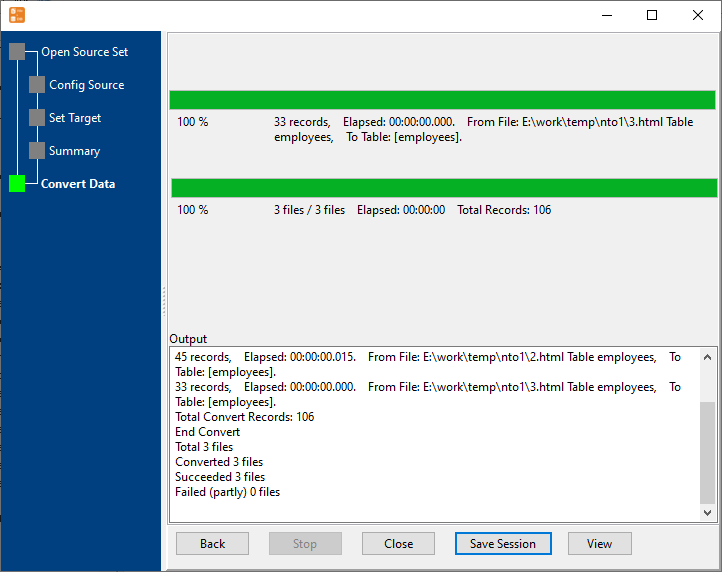This screenshot has width=722, height=572.
Task: Click the gray Open Source Set step icon
Action: click(17, 52)
